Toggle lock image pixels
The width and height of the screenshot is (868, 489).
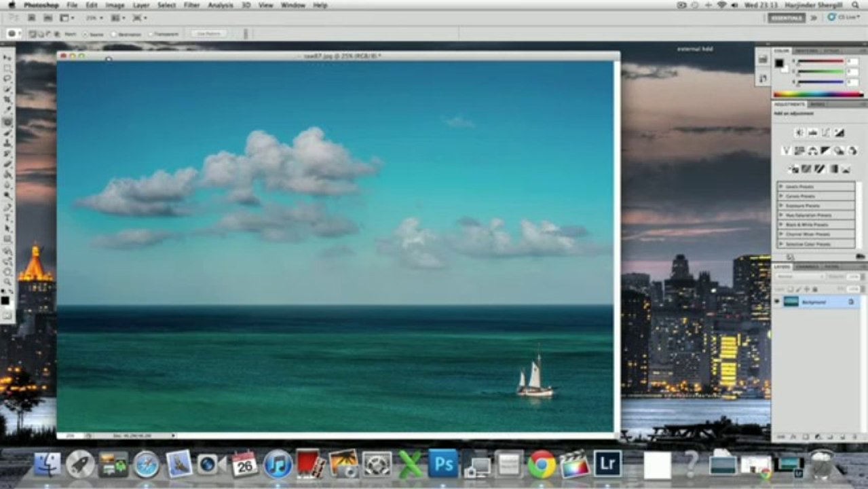pos(799,289)
